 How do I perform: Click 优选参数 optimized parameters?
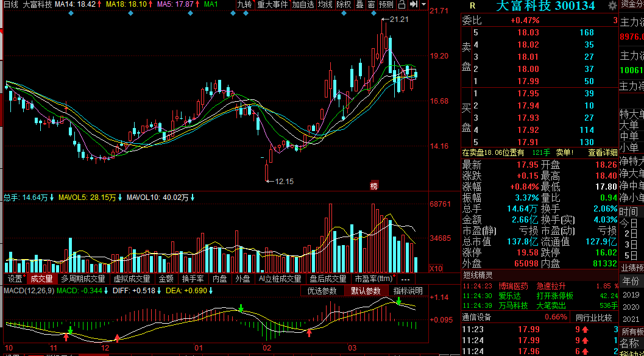pyautogui.click(x=322, y=291)
